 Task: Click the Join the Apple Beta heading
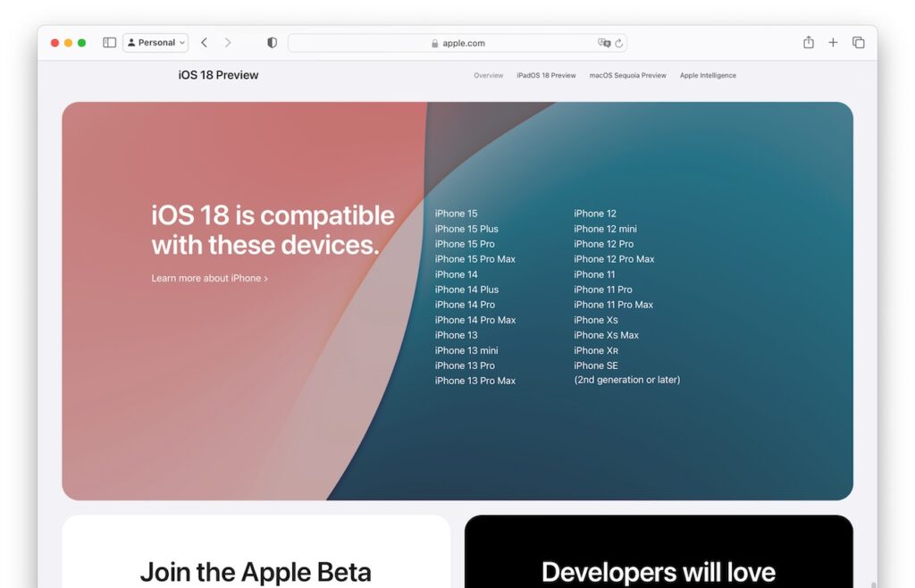click(256, 572)
